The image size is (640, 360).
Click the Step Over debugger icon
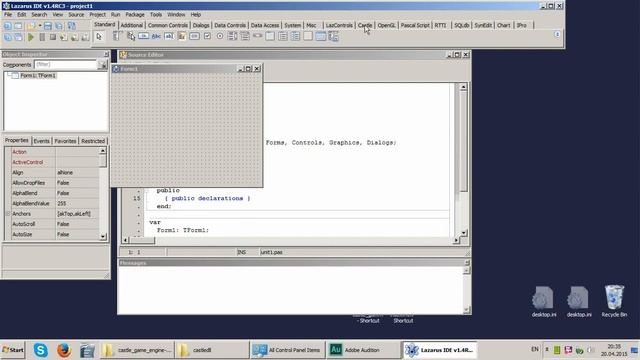pyautogui.click(x=74, y=37)
